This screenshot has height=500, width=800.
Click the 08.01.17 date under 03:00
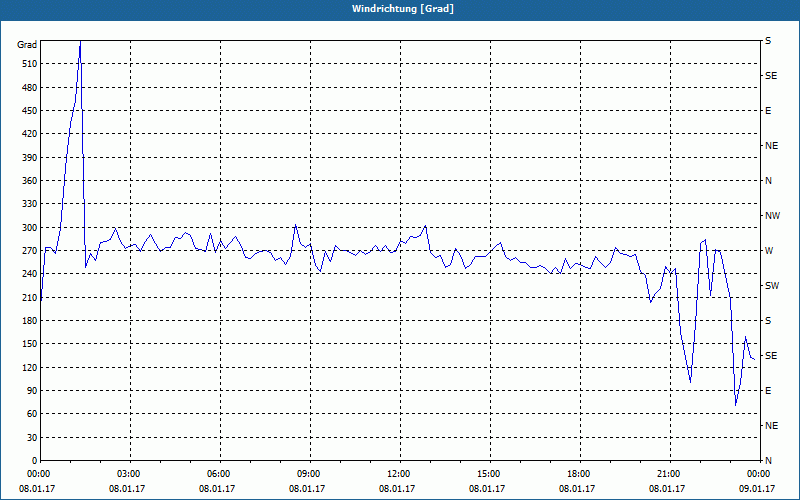coord(127,489)
